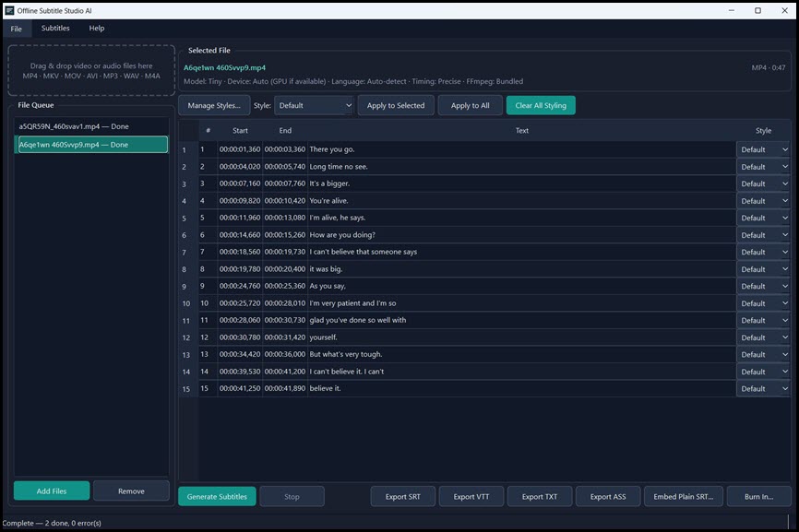Open style dropdown for 'But what's very tough.'

pos(763,354)
